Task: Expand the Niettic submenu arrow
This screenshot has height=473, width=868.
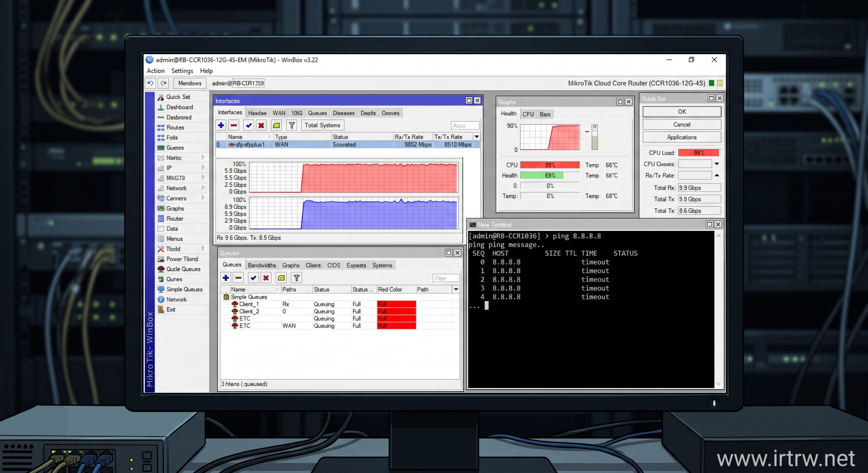Action: [203, 157]
